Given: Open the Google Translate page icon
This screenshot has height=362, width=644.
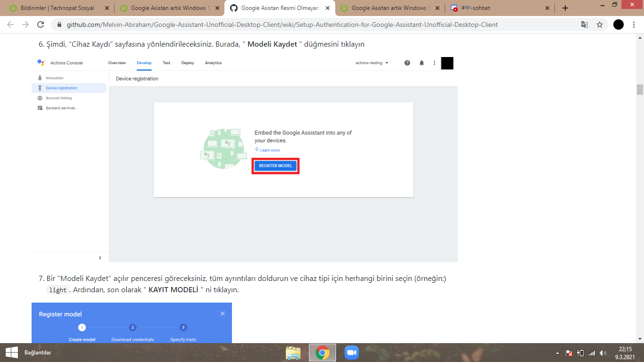Looking at the screenshot, I should [x=585, y=25].
